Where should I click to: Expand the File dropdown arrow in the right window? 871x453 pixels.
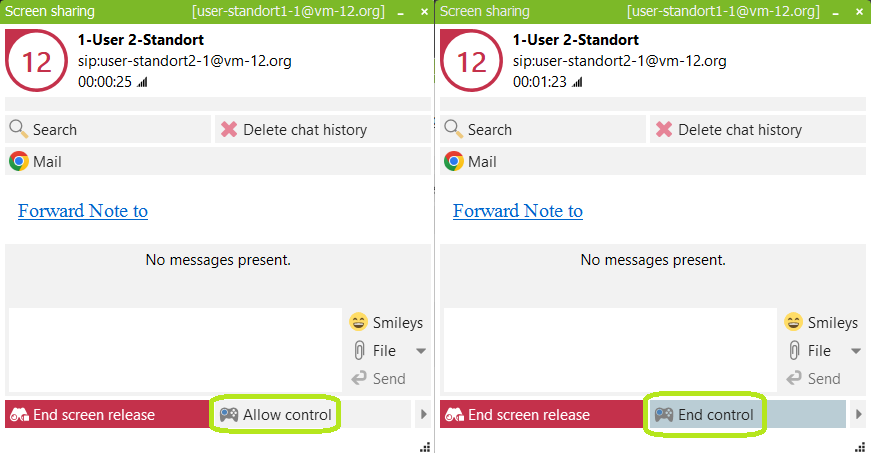(856, 351)
